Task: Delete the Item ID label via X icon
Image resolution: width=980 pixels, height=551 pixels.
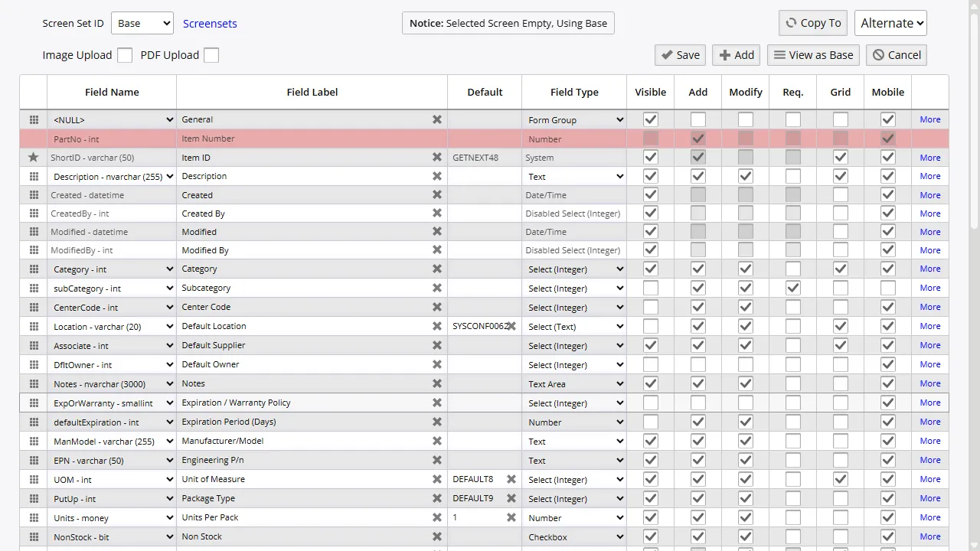Action: click(x=436, y=158)
